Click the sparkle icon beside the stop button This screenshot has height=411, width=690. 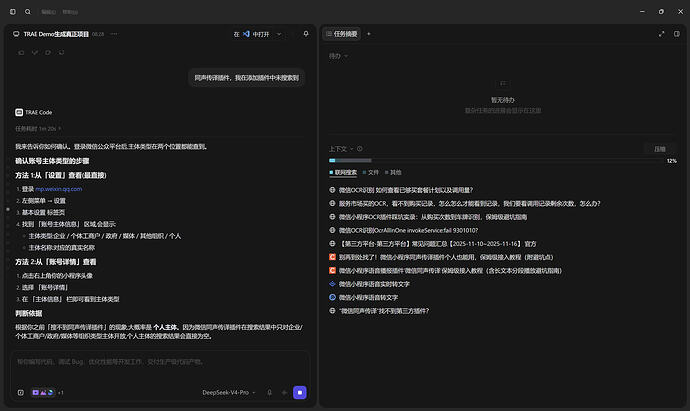click(x=284, y=393)
